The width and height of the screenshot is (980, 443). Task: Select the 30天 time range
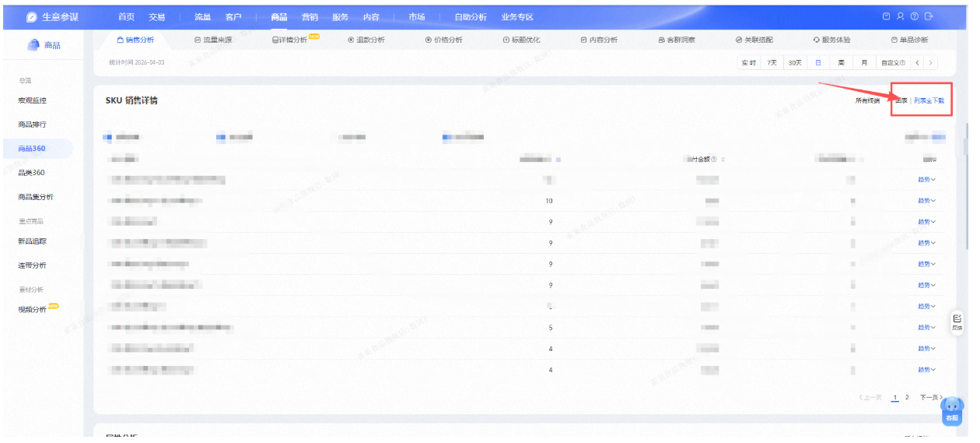[x=795, y=62]
